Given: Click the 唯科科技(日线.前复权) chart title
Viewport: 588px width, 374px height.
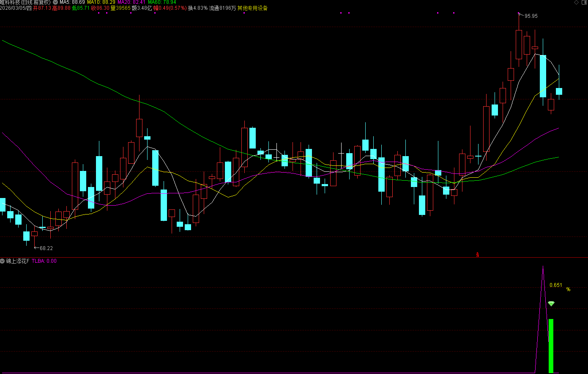Looking at the screenshot, I should tap(25, 3).
